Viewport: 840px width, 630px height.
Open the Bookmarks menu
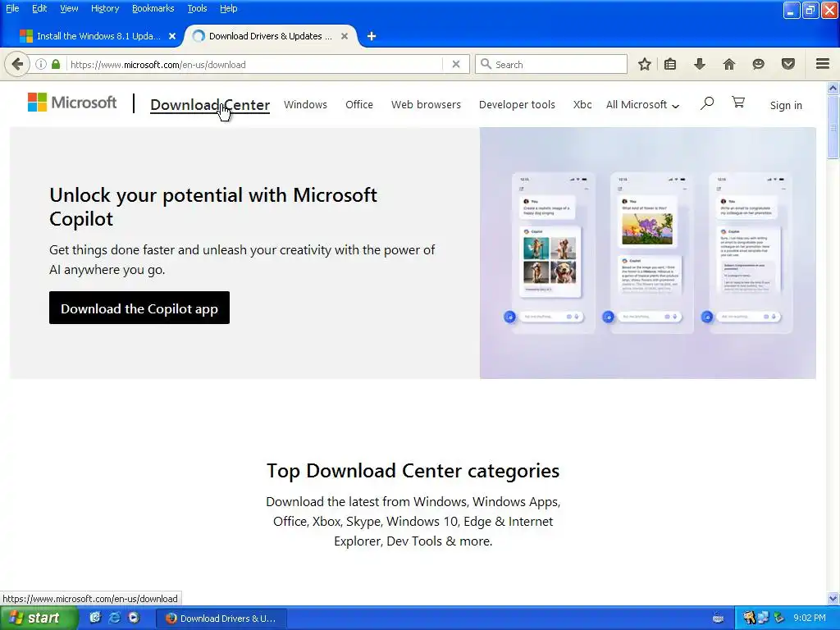(153, 8)
